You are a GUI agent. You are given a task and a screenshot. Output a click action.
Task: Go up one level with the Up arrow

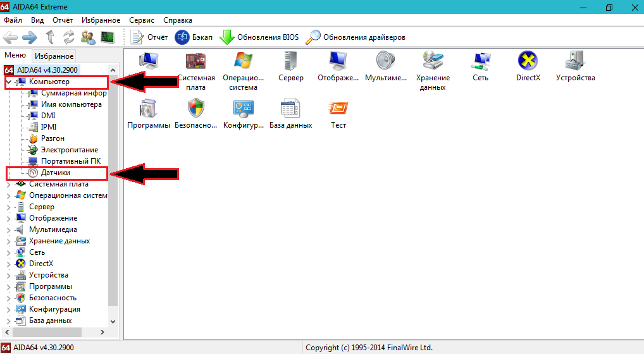pyautogui.click(x=50, y=37)
